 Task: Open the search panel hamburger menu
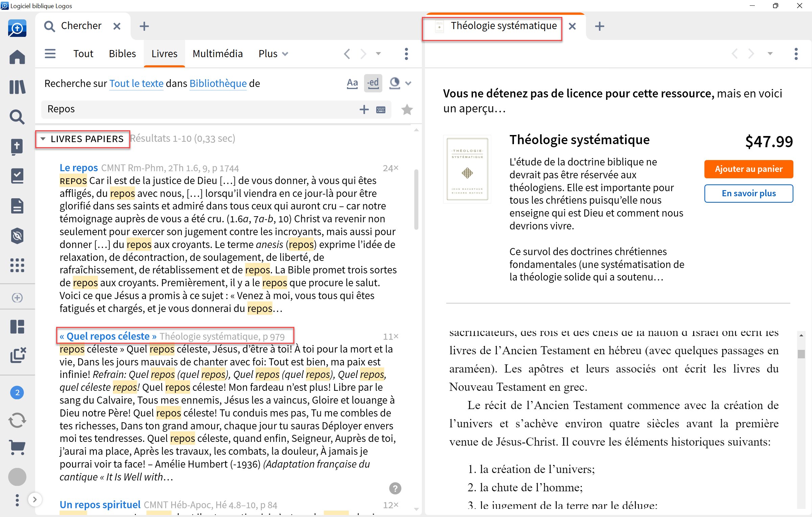click(x=50, y=53)
